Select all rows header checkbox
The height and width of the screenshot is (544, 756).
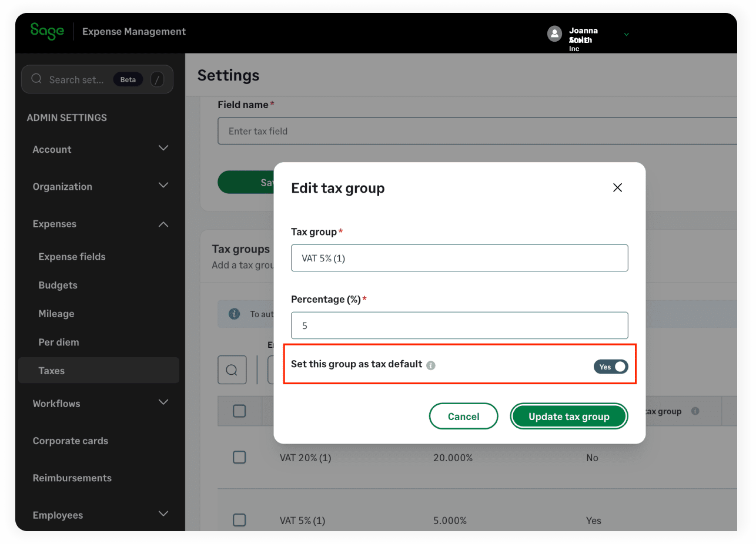tap(239, 411)
